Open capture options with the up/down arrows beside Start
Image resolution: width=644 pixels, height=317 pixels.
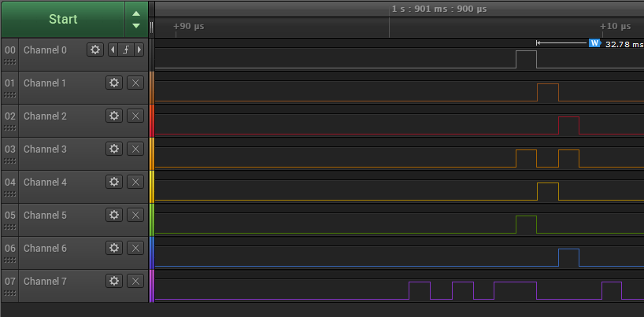(136, 19)
